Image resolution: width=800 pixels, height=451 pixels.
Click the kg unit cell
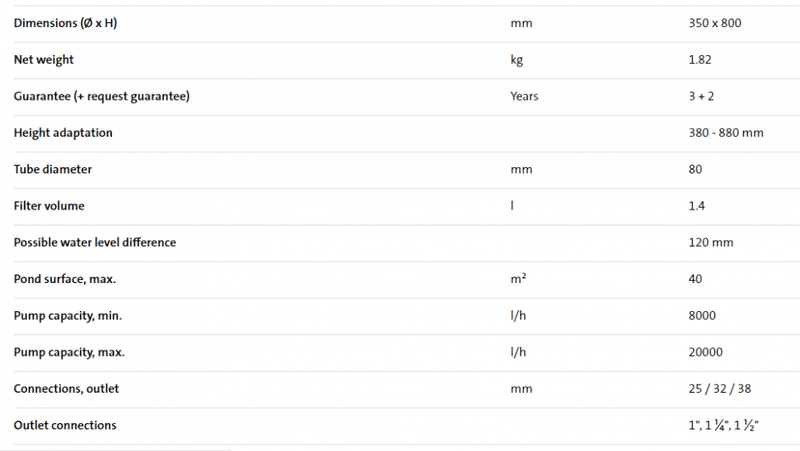[517, 60]
